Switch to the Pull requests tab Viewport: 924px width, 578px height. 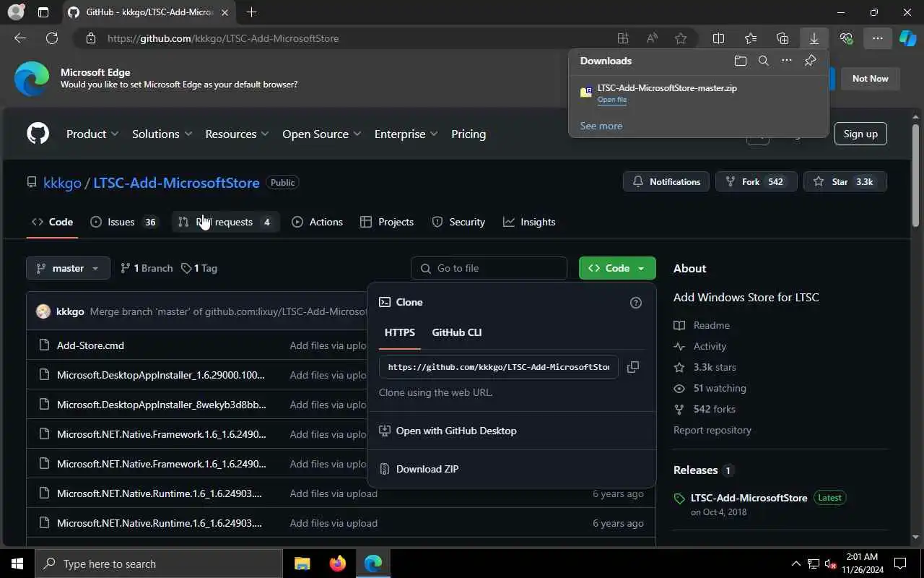pos(225,222)
